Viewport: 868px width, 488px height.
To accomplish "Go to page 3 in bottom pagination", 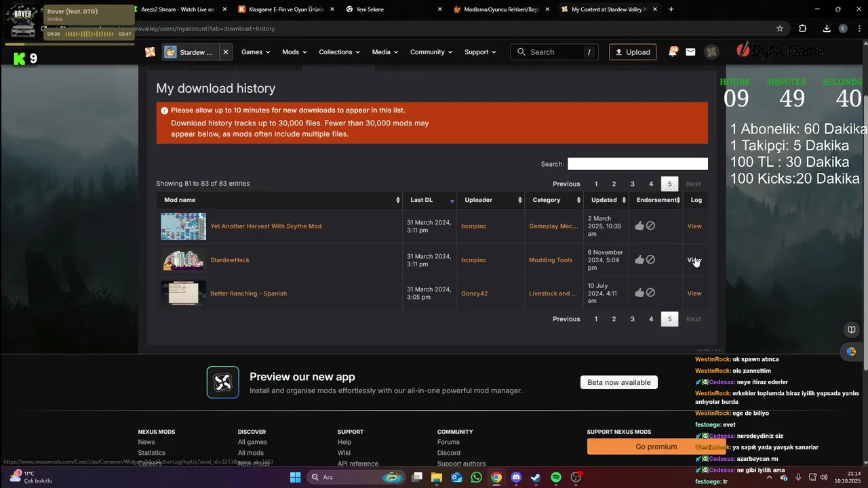I will 633,319.
